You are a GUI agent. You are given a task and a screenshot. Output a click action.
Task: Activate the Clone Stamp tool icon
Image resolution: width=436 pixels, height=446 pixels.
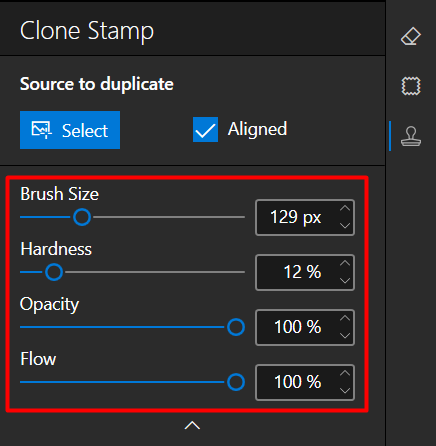point(411,136)
